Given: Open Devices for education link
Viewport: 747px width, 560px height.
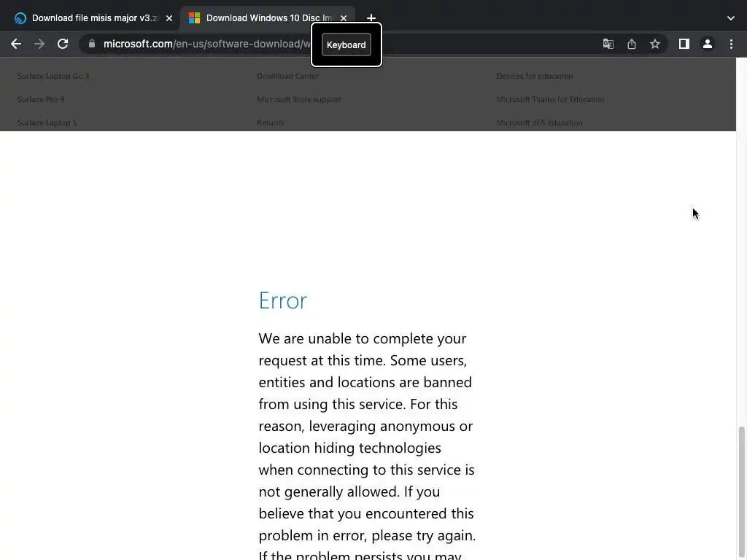Looking at the screenshot, I should (535, 76).
